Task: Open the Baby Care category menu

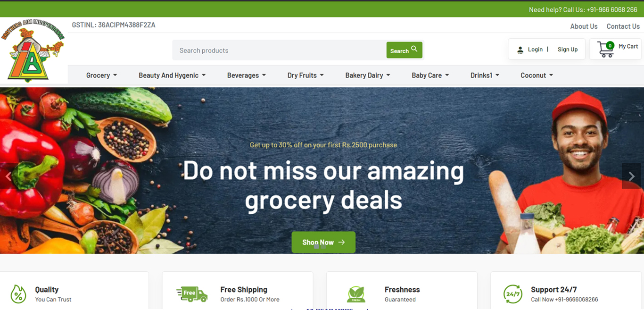Action: tap(430, 75)
